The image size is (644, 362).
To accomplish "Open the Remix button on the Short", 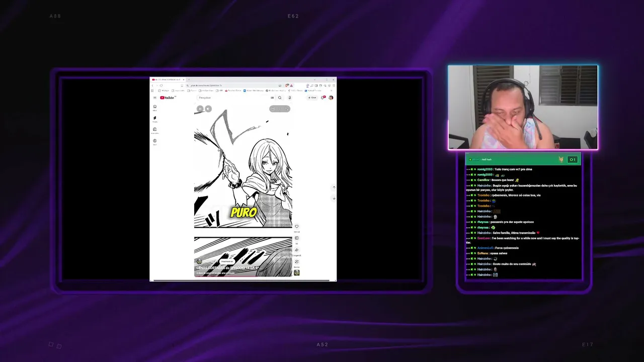I will (x=296, y=261).
